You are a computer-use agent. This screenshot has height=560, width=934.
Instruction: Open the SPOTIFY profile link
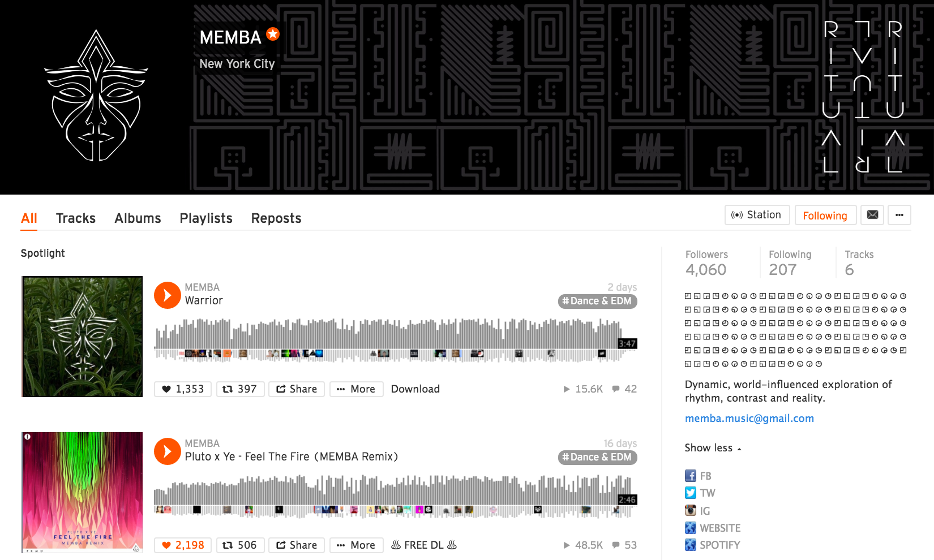(x=713, y=545)
